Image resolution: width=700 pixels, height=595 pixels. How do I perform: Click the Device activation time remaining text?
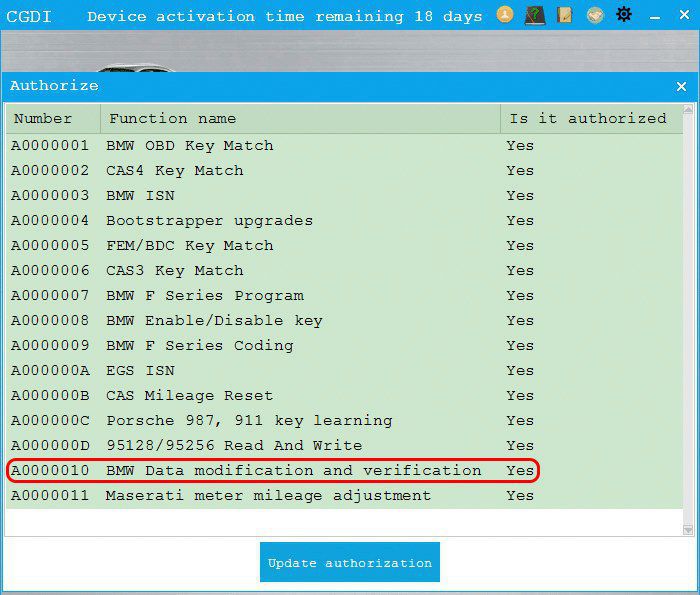point(284,17)
